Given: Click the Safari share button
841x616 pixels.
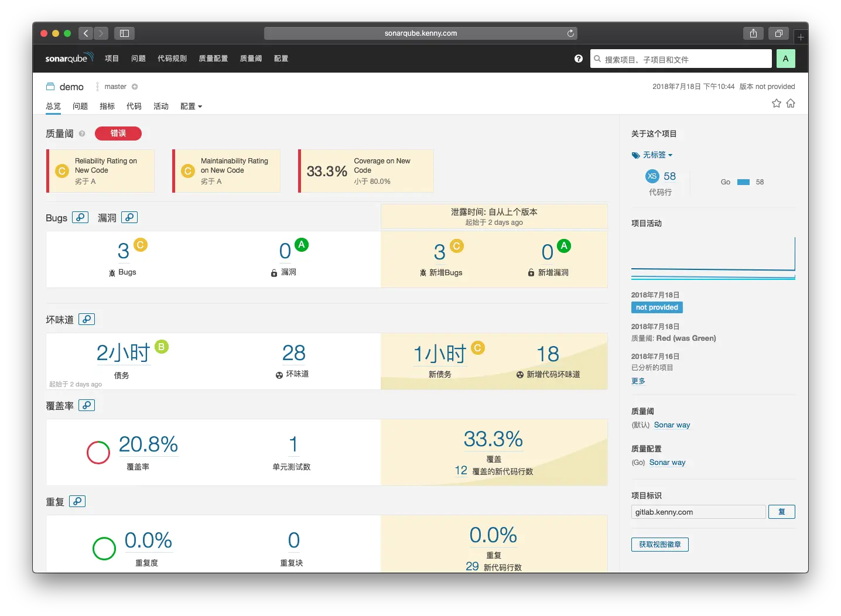Looking at the screenshot, I should click(x=753, y=33).
